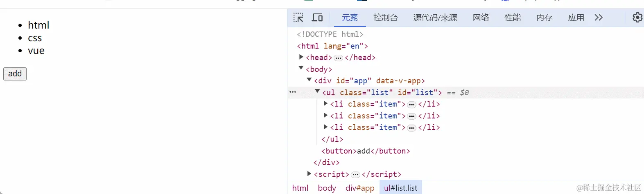The width and height of the screenshot is (644, 194).
Task: Open the 源代码/来源 tab
Action: pyautogui.click(x=435, y=18)
